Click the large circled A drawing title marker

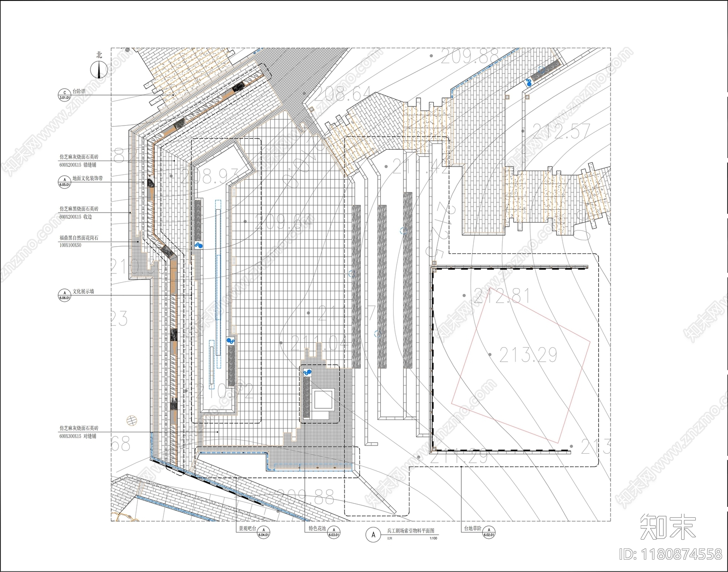tap(374, 534)
